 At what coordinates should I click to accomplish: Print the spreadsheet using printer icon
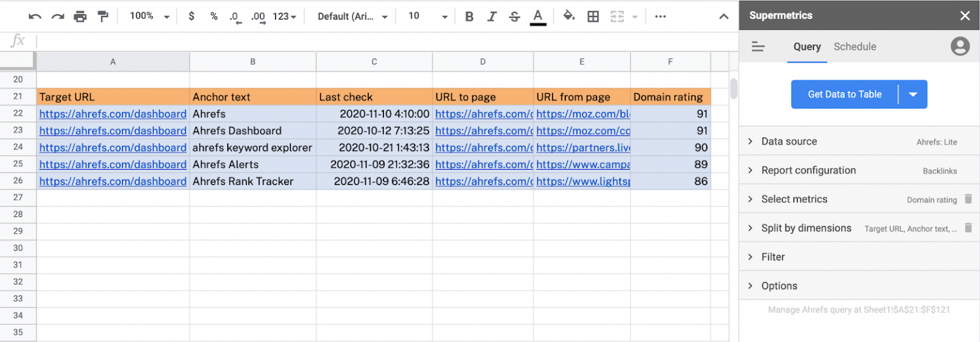pyautogui.click(x=80, y=17)
